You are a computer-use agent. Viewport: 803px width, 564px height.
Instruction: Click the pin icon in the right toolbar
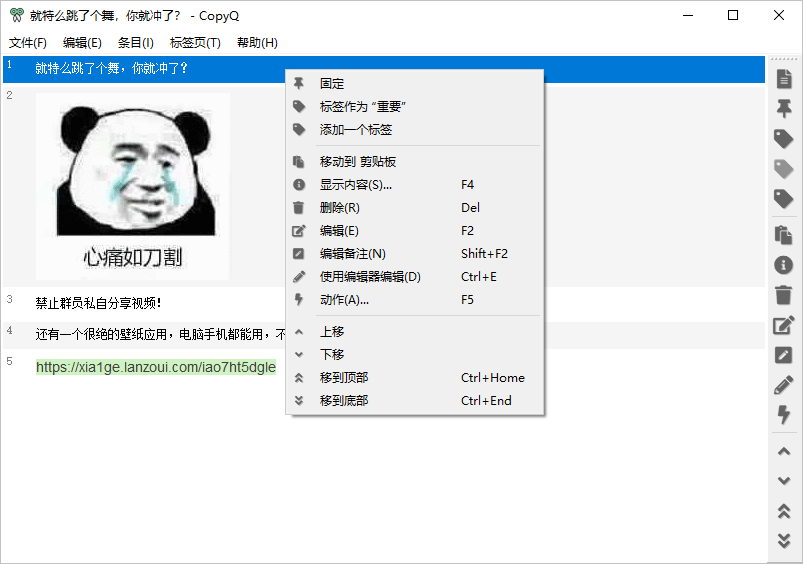(784, 109)
